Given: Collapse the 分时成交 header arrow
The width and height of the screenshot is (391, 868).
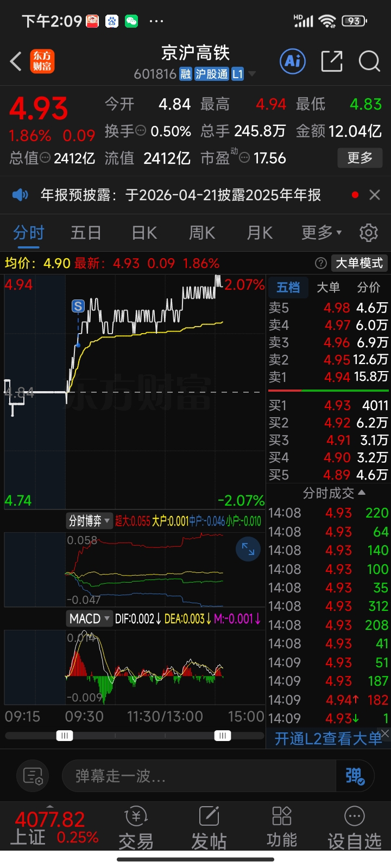Looking at the screenshot, I should [x=362, y=493].
